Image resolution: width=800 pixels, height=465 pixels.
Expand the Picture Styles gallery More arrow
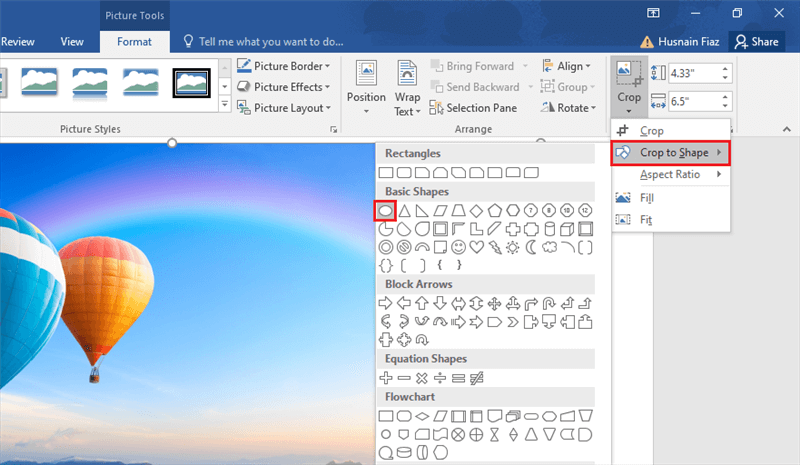point(224,105)
